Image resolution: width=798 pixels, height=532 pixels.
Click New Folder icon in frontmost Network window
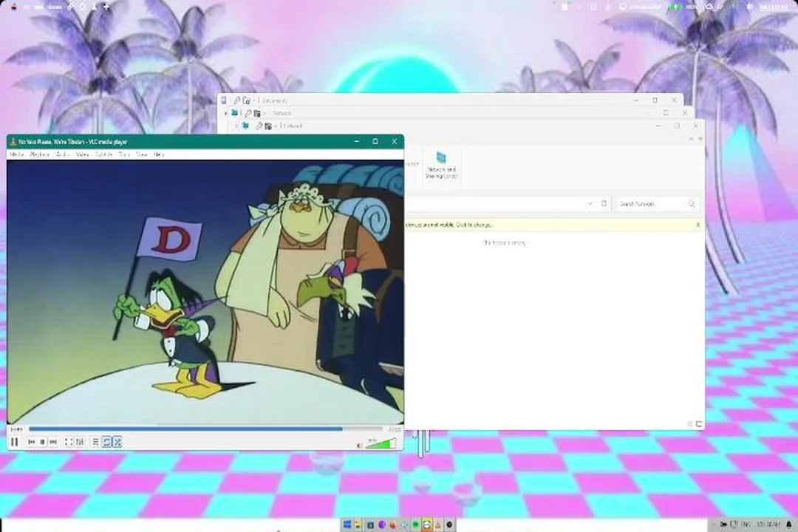pyautogui.click(x=268, y=126)
